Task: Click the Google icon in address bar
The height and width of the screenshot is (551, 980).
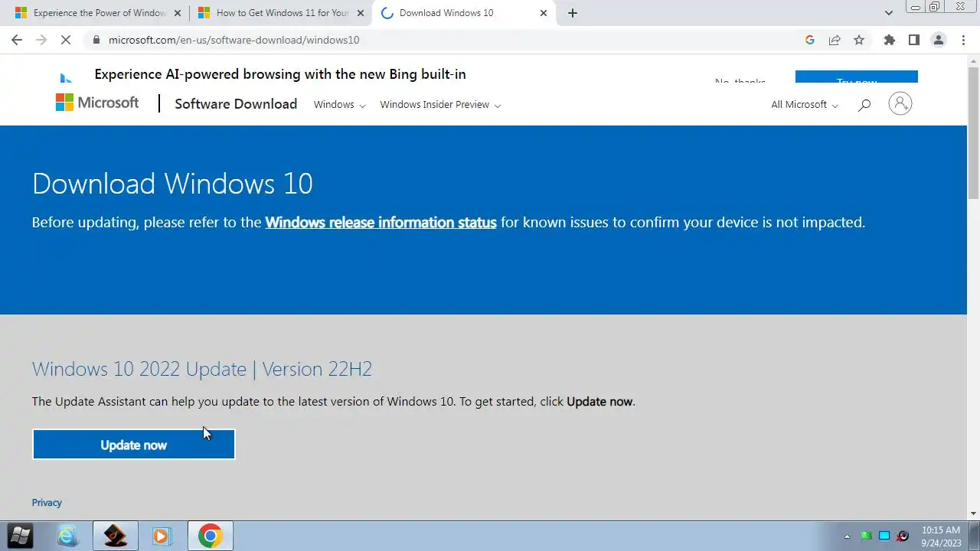Action: (810, 40)
